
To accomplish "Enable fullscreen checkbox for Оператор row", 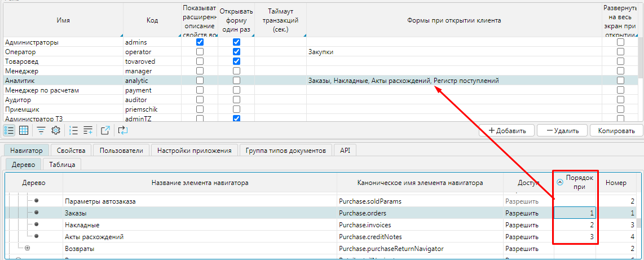I will click(x=620, y=52).
